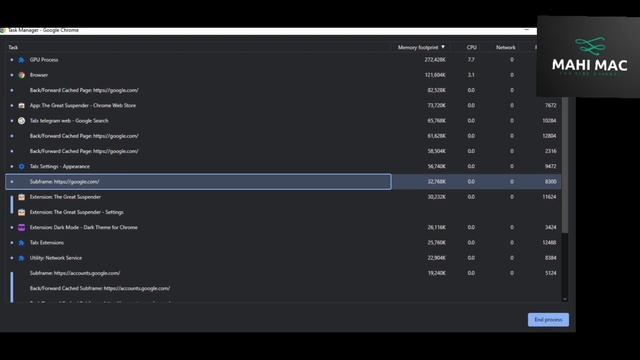
Task: Click process ID 11624
Action: point(549,197)
